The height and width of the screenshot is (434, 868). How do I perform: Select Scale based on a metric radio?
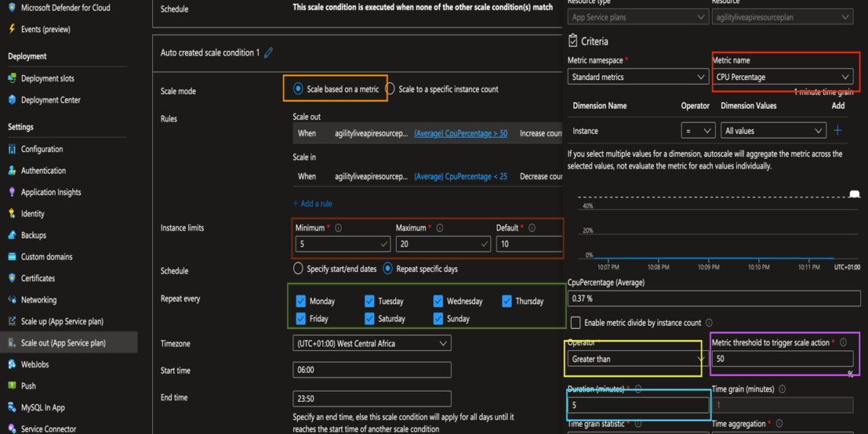[298, 88]
